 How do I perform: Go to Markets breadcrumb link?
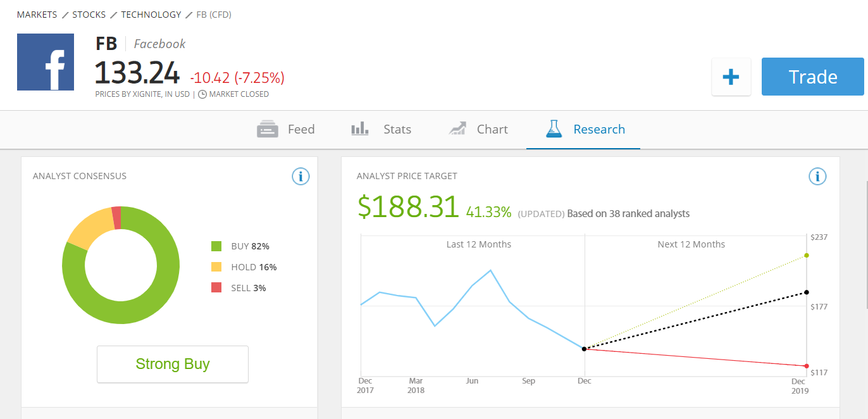(37, 15)
